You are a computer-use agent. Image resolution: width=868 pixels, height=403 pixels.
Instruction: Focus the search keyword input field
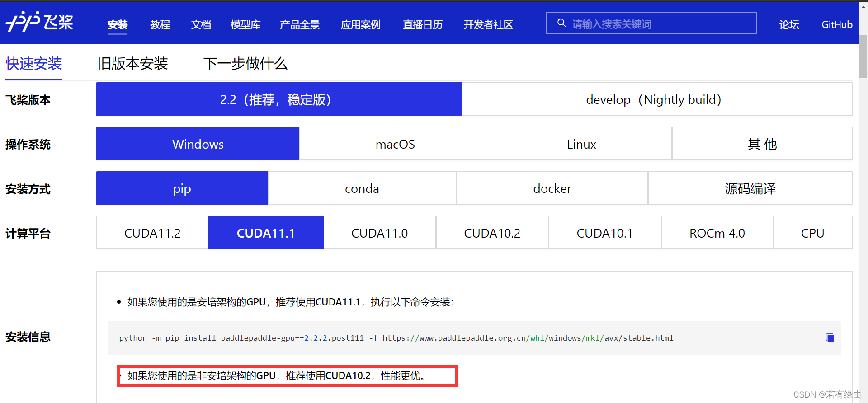[651, 23]
